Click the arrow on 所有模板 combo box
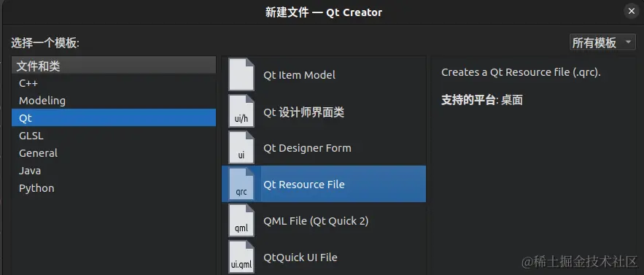Screen dimensions: 644x275 [x=628, y=42]
